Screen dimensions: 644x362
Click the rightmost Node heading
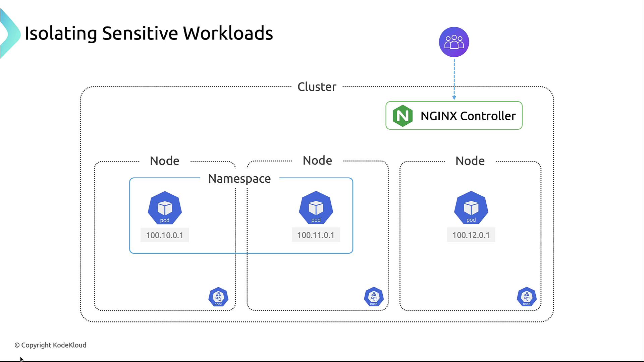click(x=470, y=161)
